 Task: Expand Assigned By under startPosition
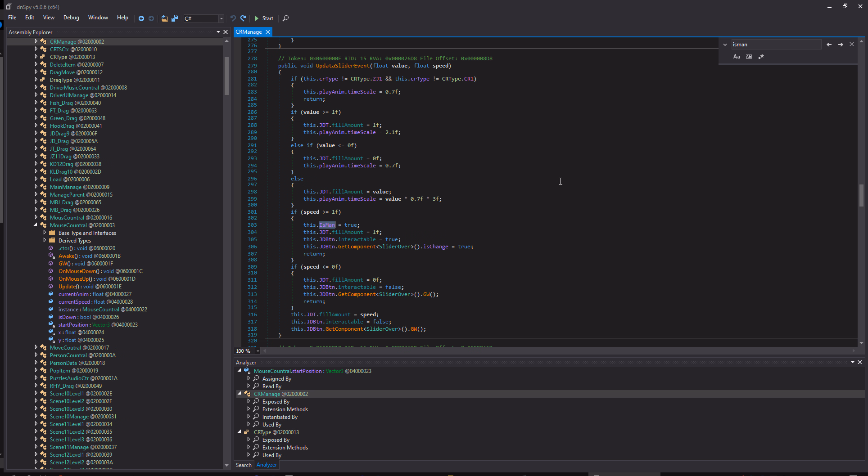[x=249, y=378]
